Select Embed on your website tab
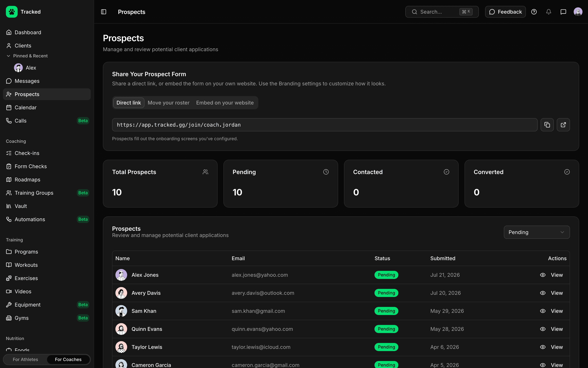 click(225, 103)
